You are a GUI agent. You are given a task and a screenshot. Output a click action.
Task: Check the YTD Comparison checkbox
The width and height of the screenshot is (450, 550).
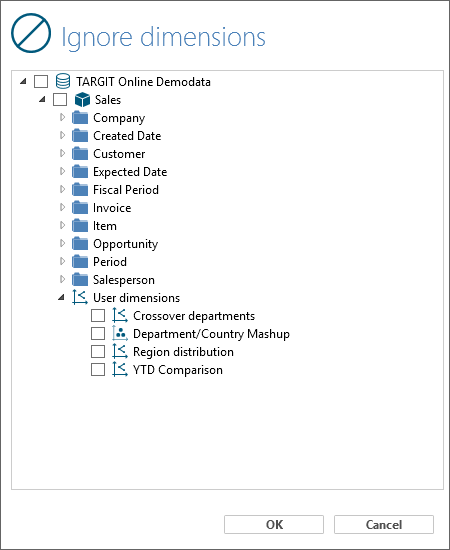[98, 369]
